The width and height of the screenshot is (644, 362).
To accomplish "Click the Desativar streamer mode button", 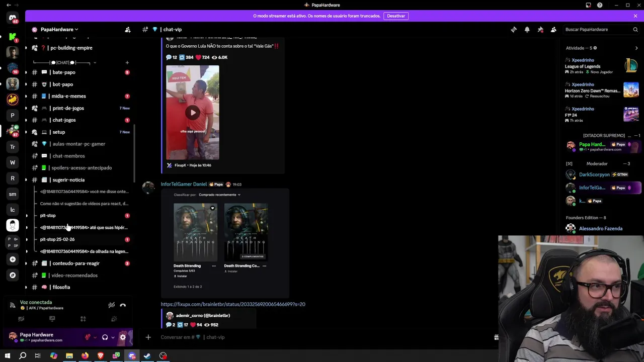I will [x=396, y=16].
